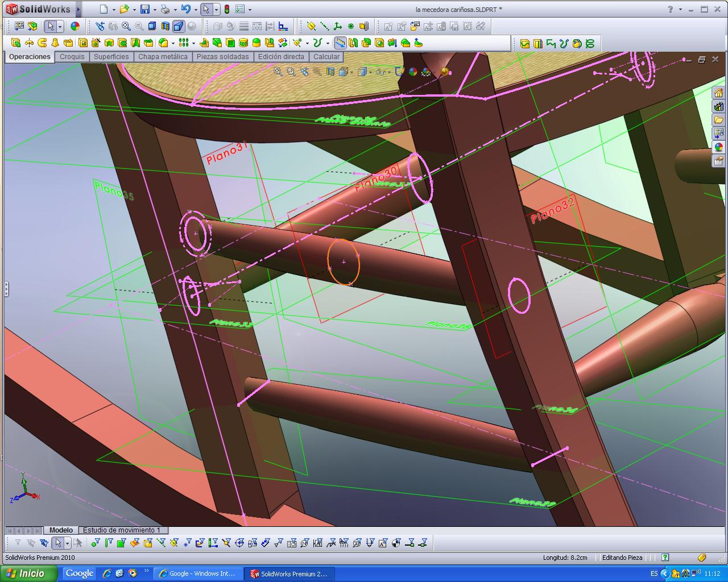Toggle the Filter Edges icon in the selection filter toolbar
728x582 pixels.
pyautogui.click(x=108, y=543)
